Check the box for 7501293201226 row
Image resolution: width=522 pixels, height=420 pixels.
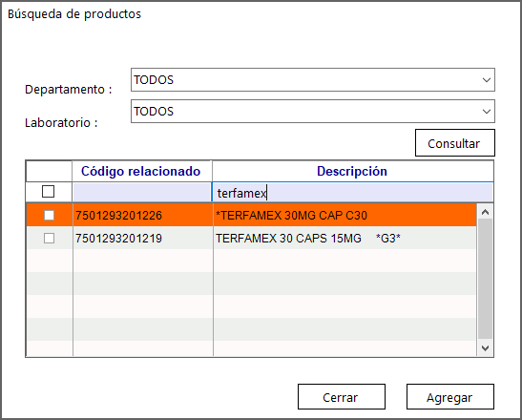pos(50,215)
